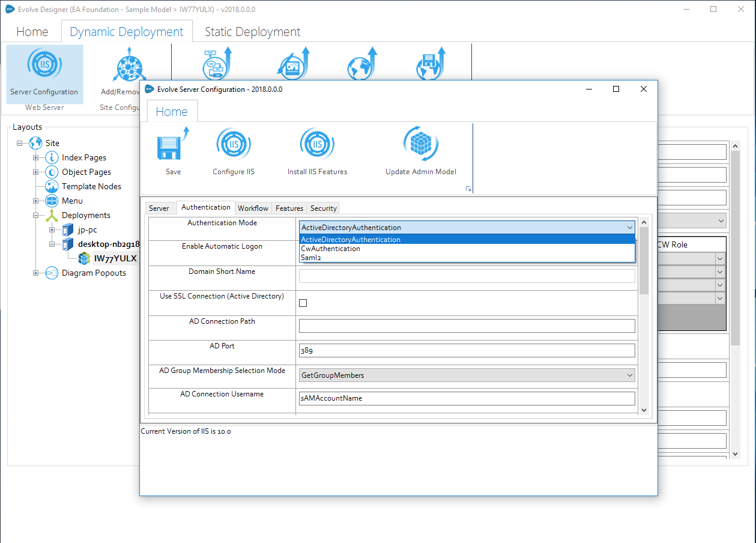Click the AD Port input field
Screen dimensions: 756x543
click(467, 350)
